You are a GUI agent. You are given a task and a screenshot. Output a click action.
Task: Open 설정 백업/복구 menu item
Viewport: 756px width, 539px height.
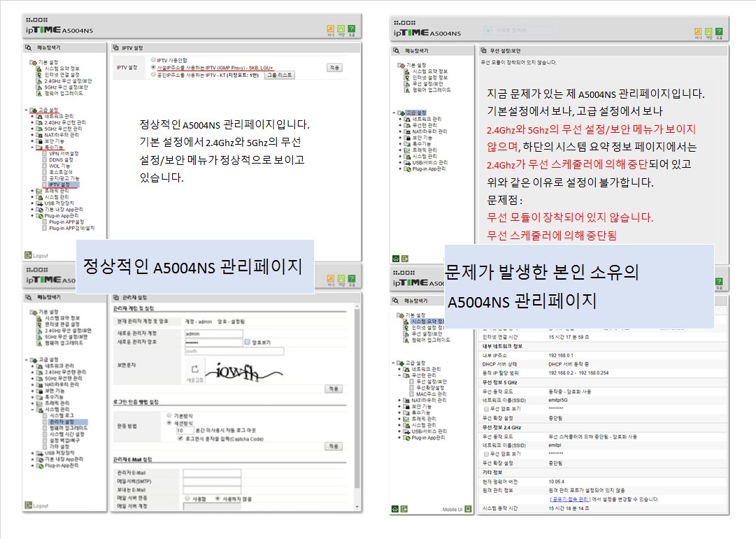pos(64,440)
